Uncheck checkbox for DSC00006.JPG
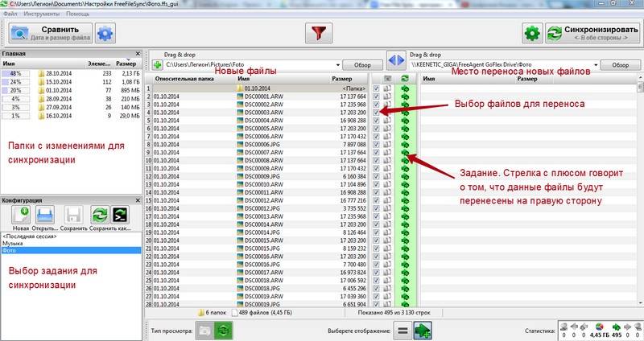 376,145
